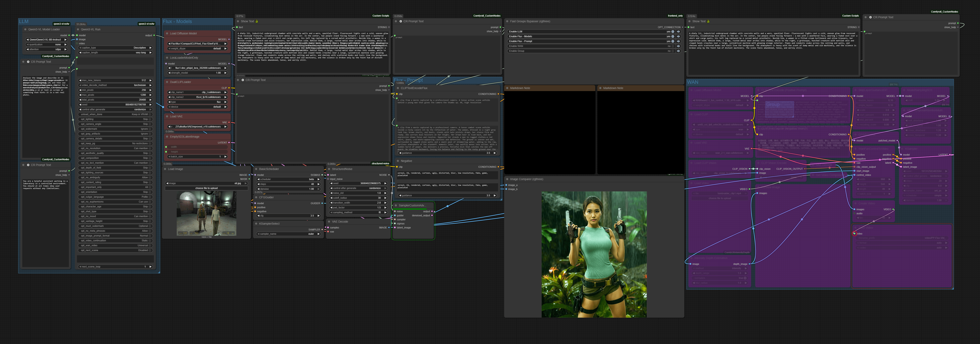The image size is (980, 344).
Task: Toggle unload_when_done in Qwen3-VL Run
Action: tap(115, 114)
